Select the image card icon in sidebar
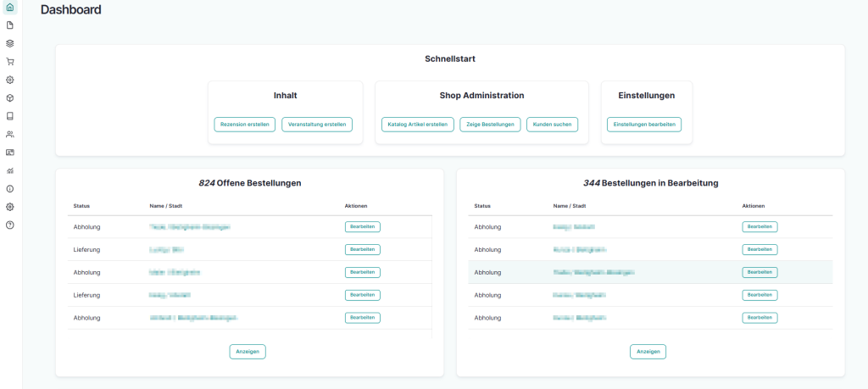The height and width of the screenshot is (389, 868). point(10,153)
